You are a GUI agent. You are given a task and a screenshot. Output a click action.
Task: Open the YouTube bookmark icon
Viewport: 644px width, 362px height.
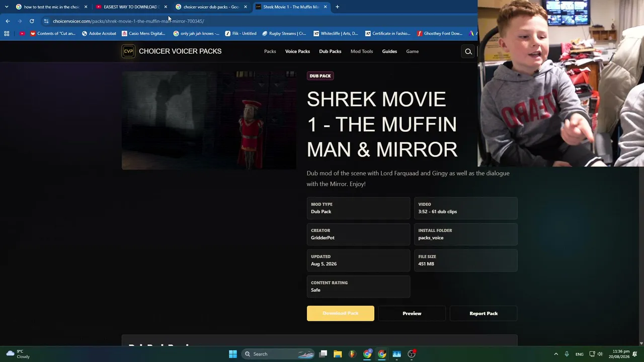pyautogui.click(x=22, y=34)
